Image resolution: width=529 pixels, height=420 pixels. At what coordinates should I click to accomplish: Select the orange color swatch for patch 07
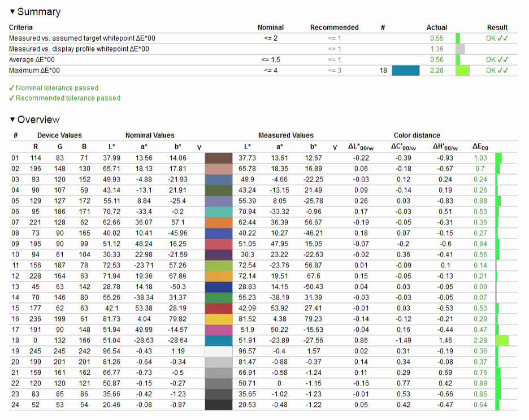pyautogui.click(x=218, y=223)
